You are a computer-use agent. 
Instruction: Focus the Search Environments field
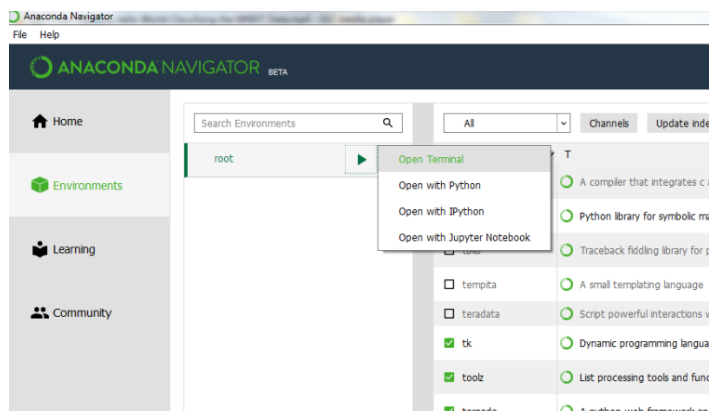(298, 123)
